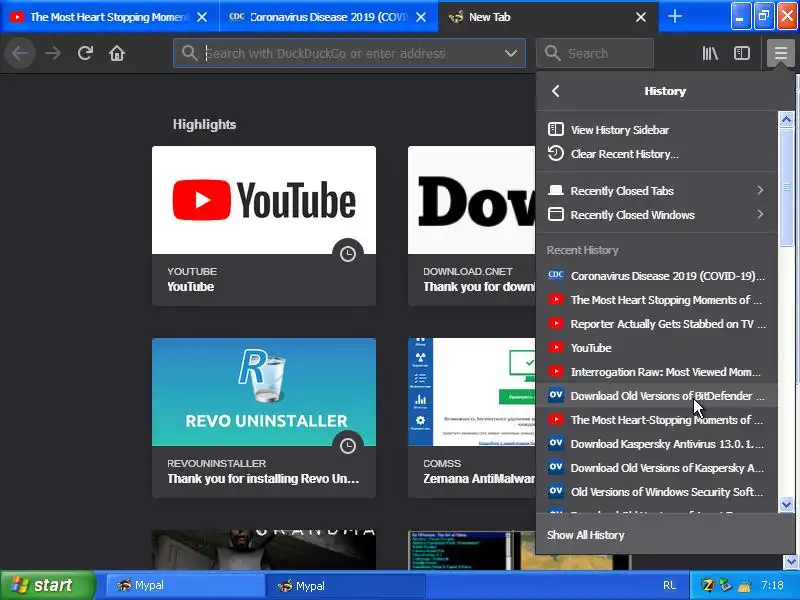
Task: Click YouTube favicon beside Reporter Actually Gets Stabbed
Action: (x=556, y=323)
